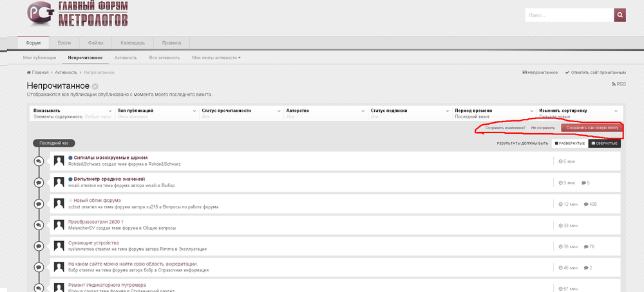Switch results view to Развернутые
This screenshot has height=292, width=644.
click(x=569, y=143)
